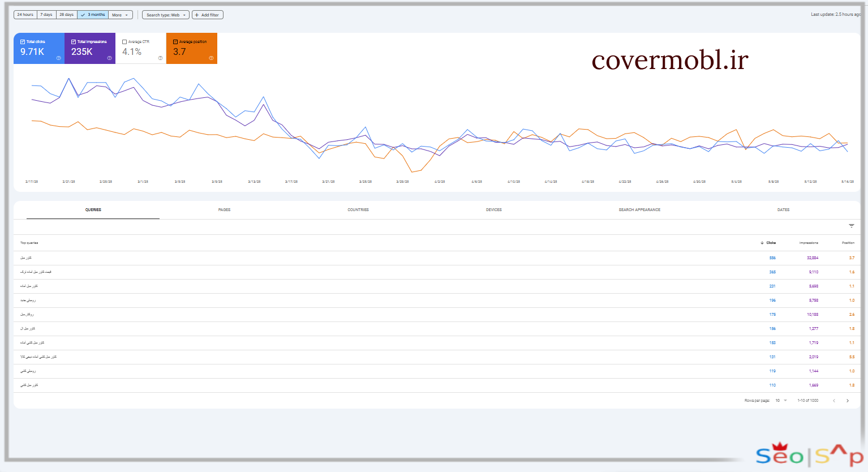Open help icon on Average position card
This screenshot has width=868, height=472.
[x=211, y=58]
